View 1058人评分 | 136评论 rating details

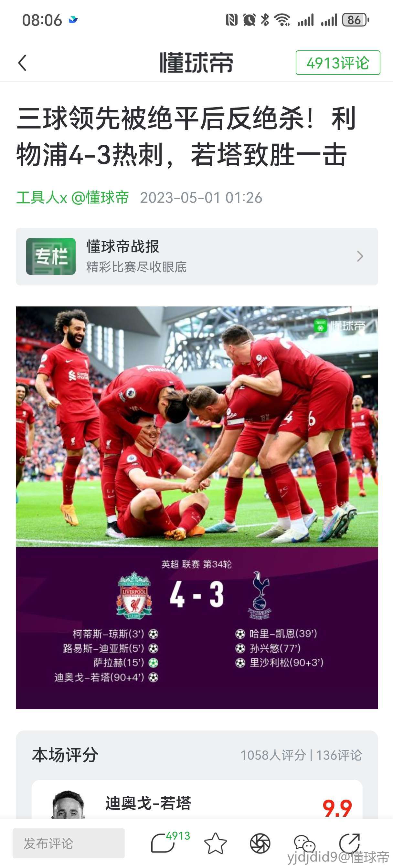click(301, 755)
